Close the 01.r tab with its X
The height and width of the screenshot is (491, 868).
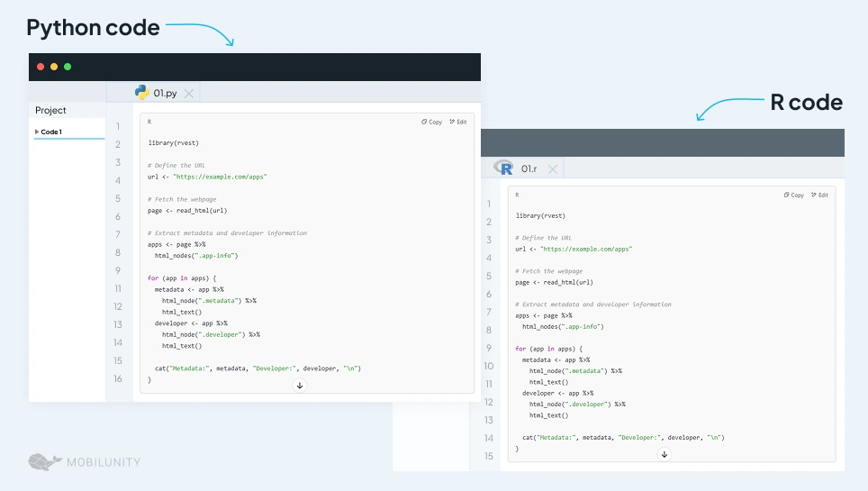click(553, 168)
